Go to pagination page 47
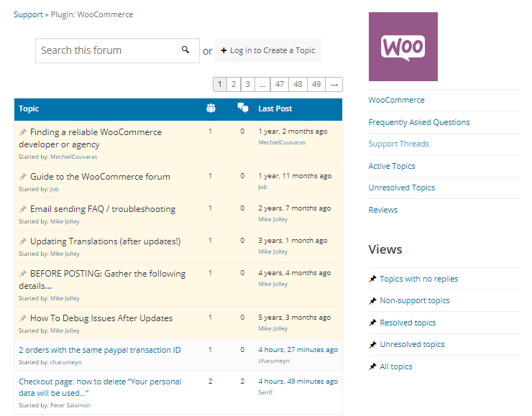 (280, 84)
